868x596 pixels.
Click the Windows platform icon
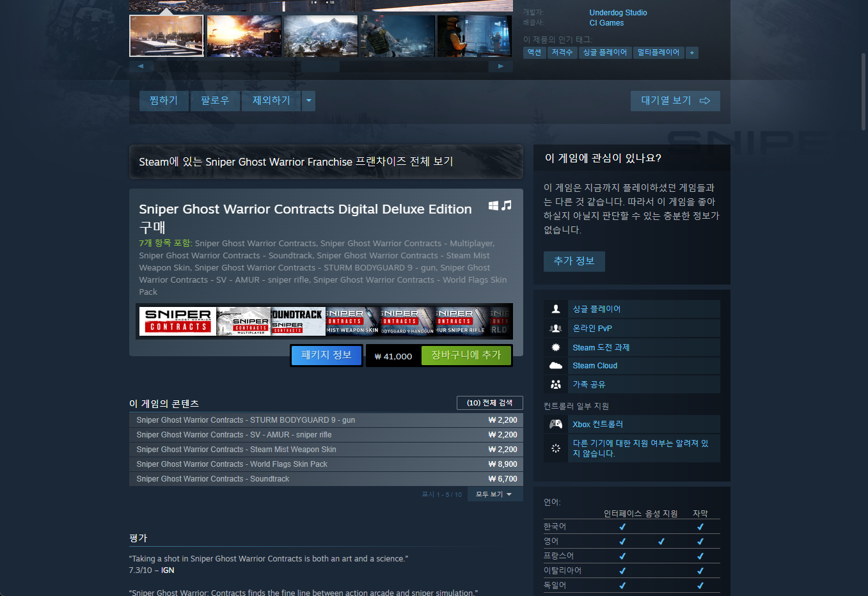(x=493, y=205)
